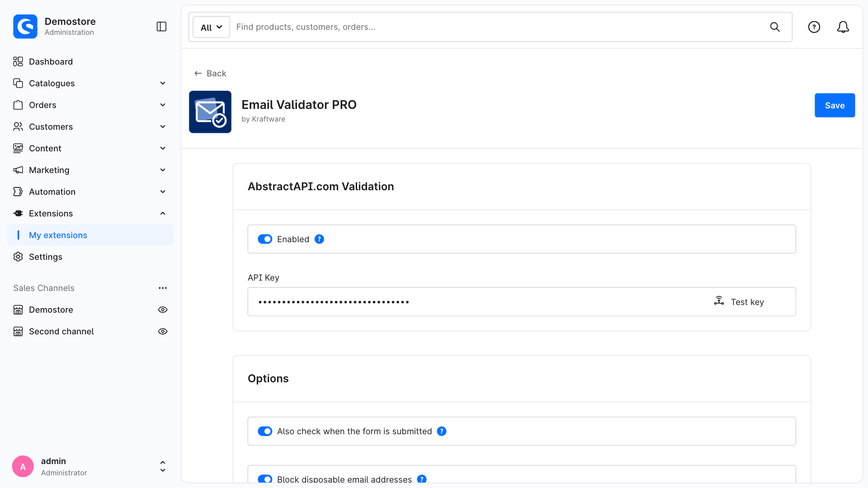Collapse the sidebar with panel icon
Viewport: 868px width, 488px height.
click(x=161, y=27)
